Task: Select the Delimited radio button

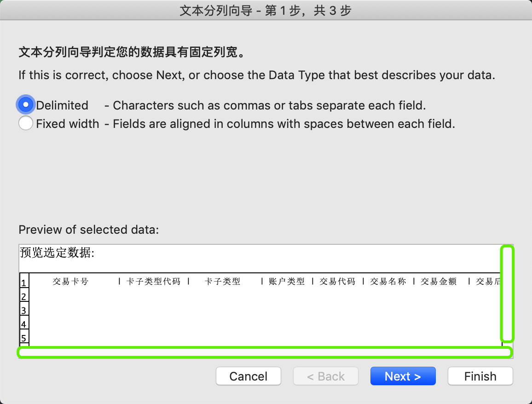Action: (x=26, y=105)
